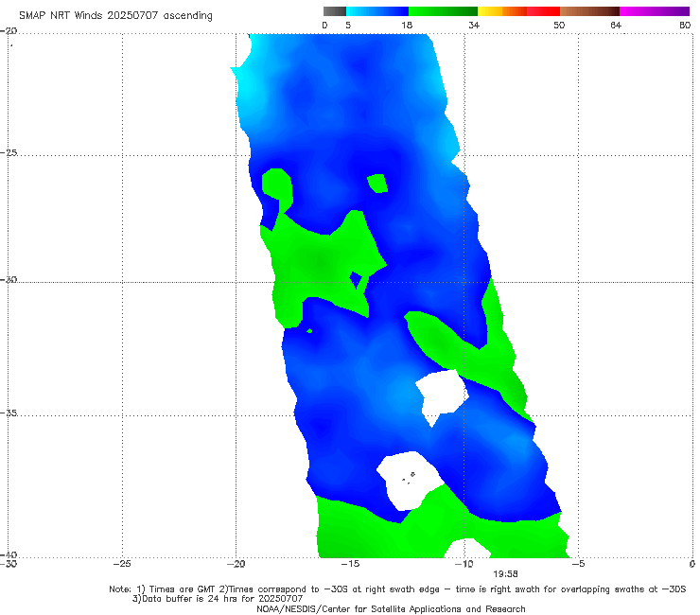Click the latitude axis label '-35'
Image resolution: width=700 pixels, height=615 pixels.
9,413
